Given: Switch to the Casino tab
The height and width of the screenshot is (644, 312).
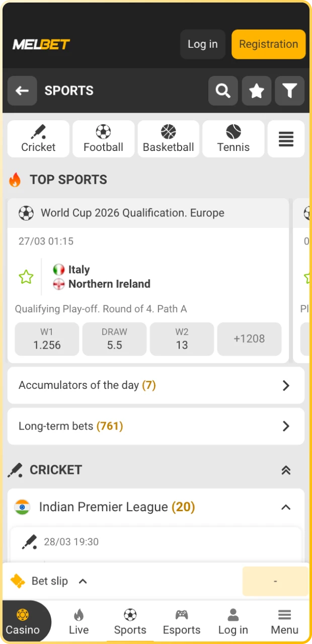Looking at the screenshot, I should pyautogui.click(x=23, y=620).
